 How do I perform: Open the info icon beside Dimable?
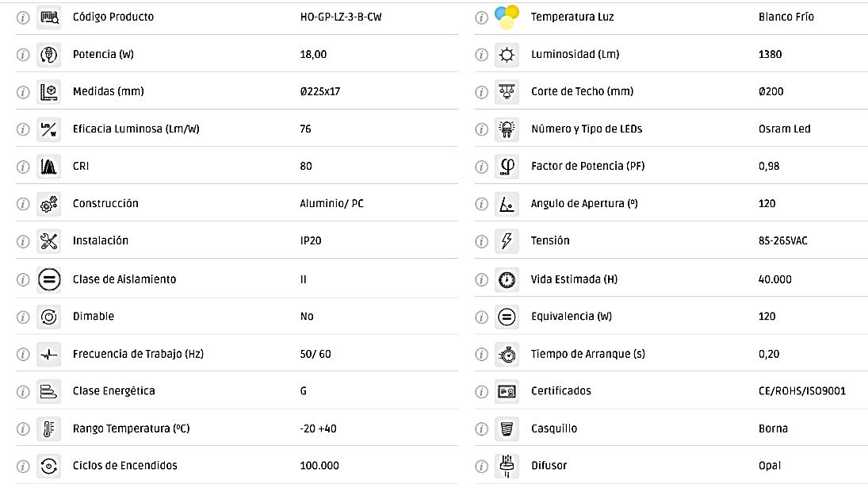pyautogui.click(x=23, y=317)
